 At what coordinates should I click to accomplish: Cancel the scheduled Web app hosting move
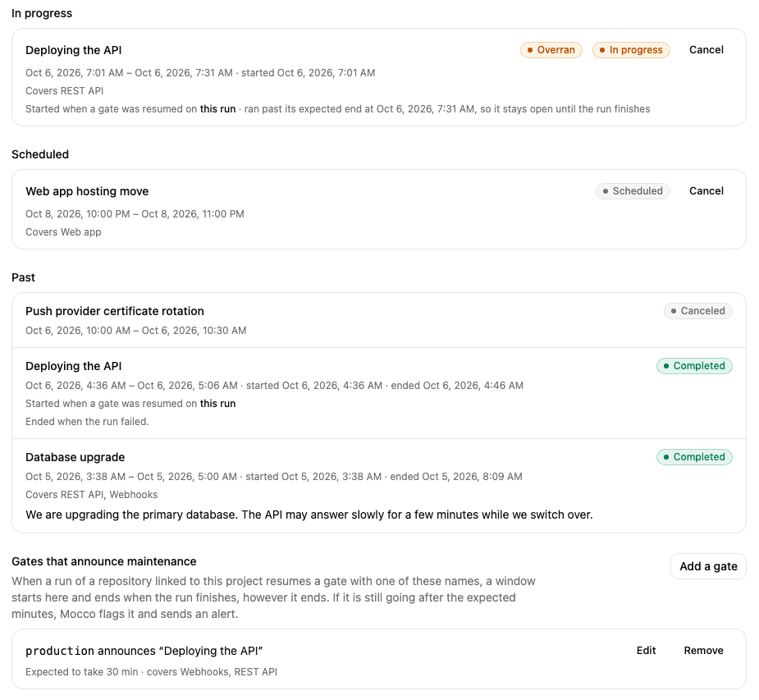[706, 191]
